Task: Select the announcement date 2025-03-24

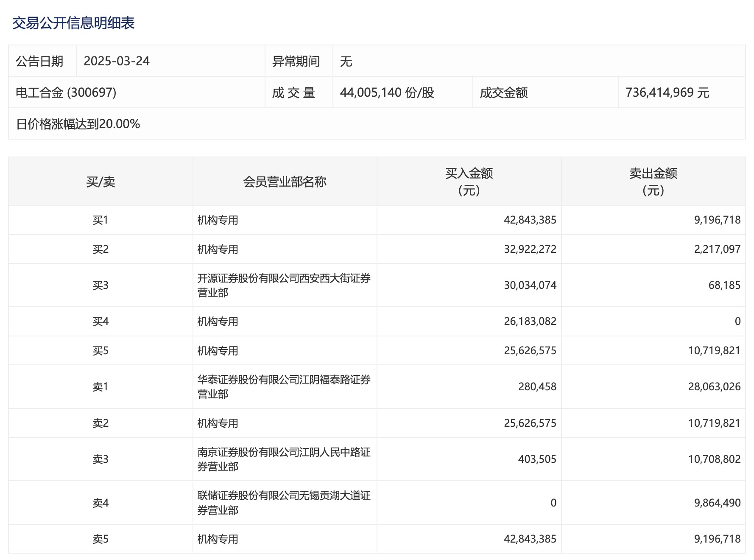Action: (x=117, y=61)
